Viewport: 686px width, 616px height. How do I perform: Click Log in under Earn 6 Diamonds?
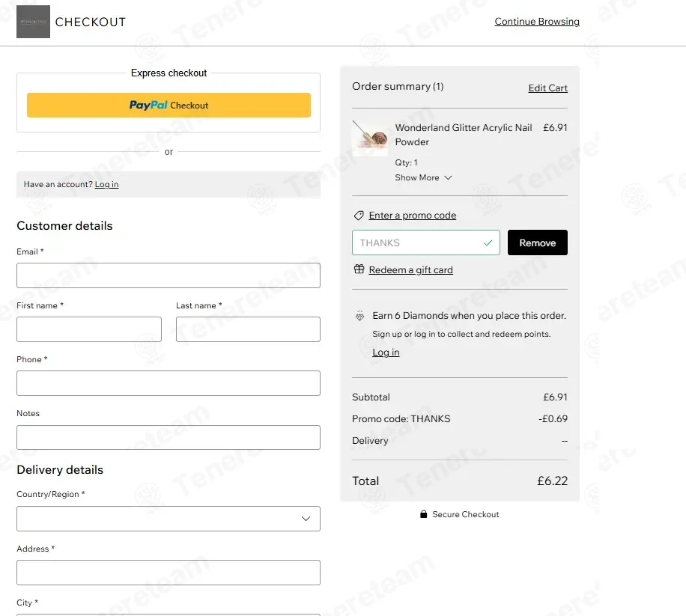386,353
